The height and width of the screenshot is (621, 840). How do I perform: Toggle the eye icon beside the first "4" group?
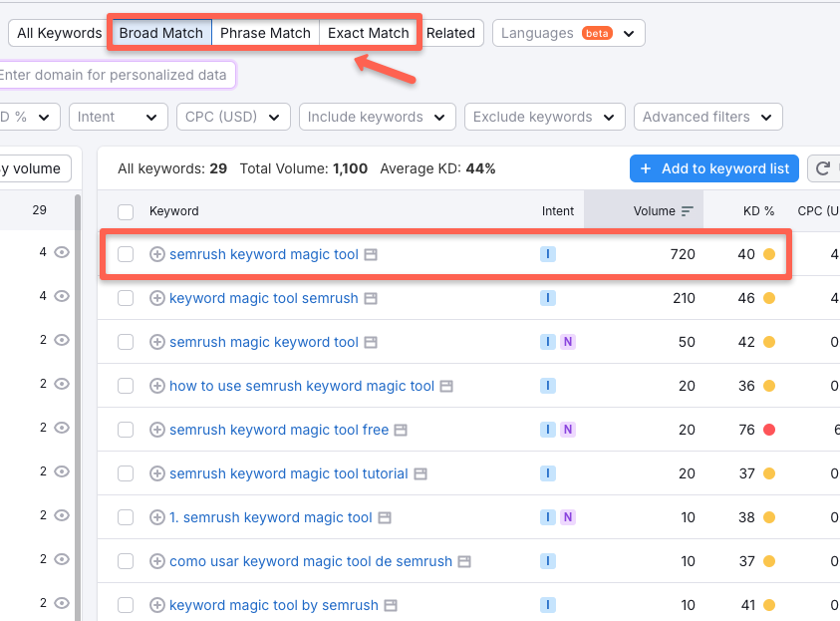[x=60, y=252]
